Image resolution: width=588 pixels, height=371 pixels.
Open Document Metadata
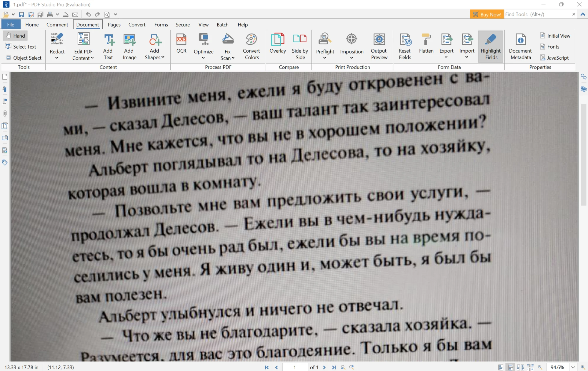click(x=520, y=46)
